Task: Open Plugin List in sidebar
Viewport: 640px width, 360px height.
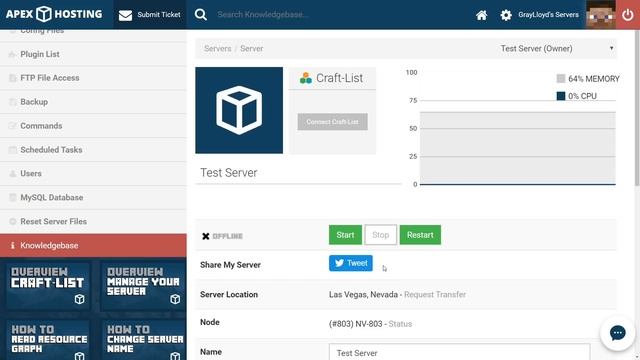Action: 93,54
